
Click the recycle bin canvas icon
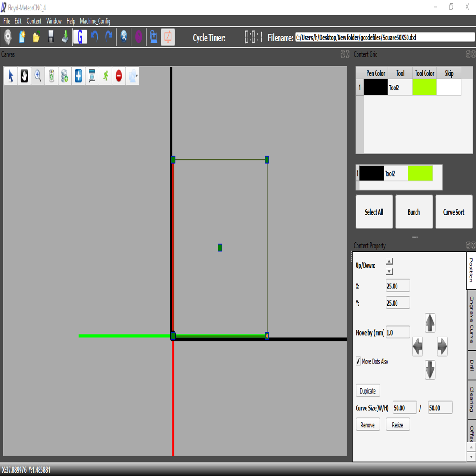pos(51,76)
